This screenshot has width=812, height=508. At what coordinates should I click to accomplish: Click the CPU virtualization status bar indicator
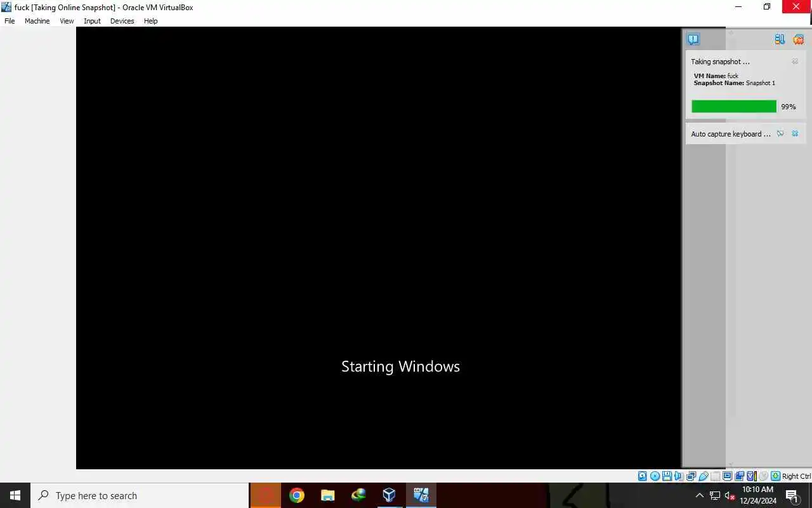[x=752, y=476]
